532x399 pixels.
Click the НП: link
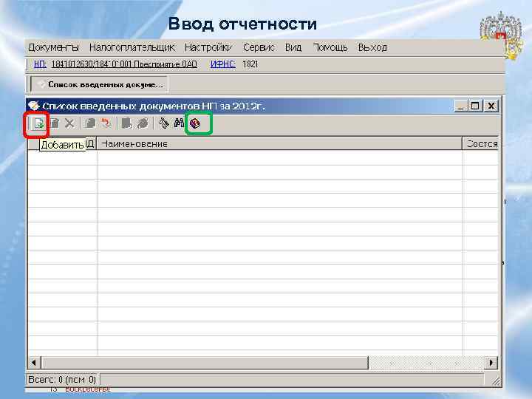pyautogui.click(x=40, y=64)
